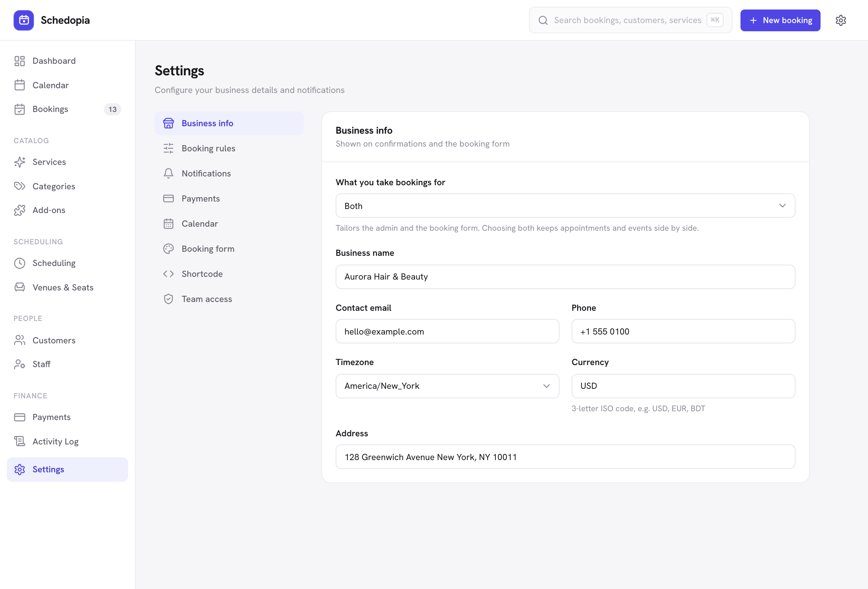Click the Add-ons puzzle piece icon
The width and height of the screenshot is (868, 589).
pyautogui.click(x=19, y=210)
